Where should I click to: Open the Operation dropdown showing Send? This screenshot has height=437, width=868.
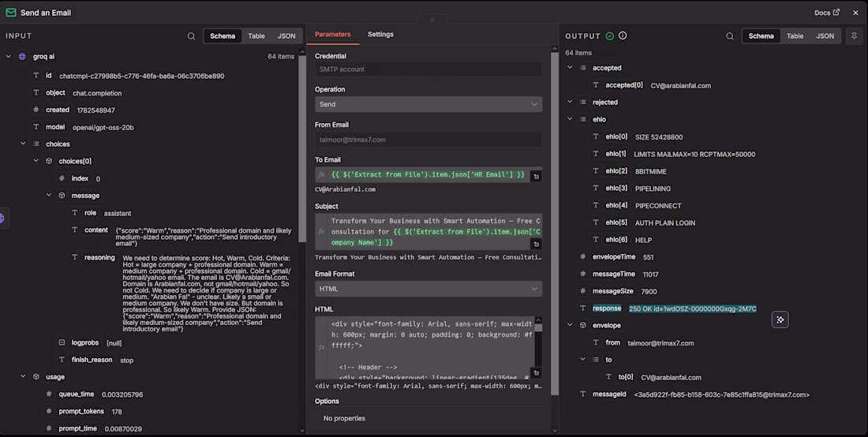tap(428, 104)
